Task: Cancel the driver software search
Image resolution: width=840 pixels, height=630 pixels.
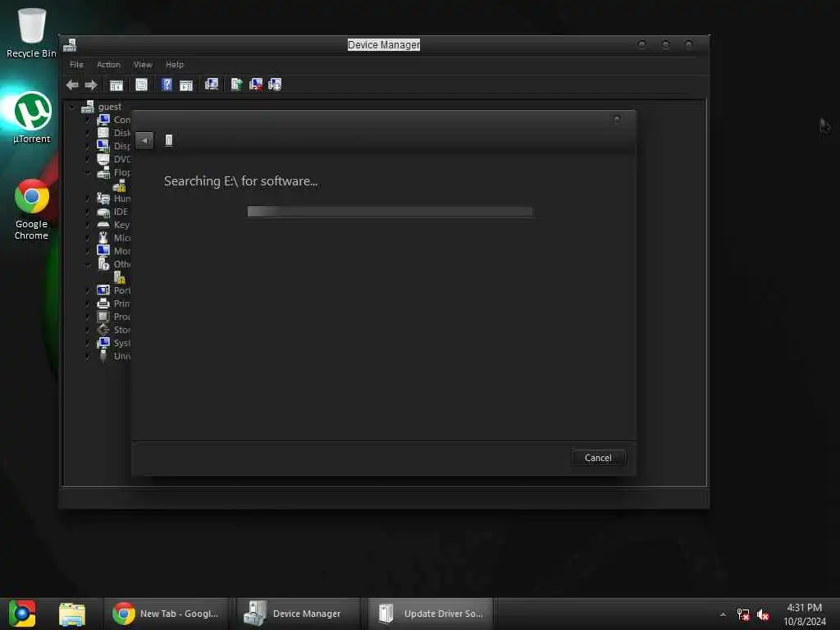Action: tap(598, 458)
